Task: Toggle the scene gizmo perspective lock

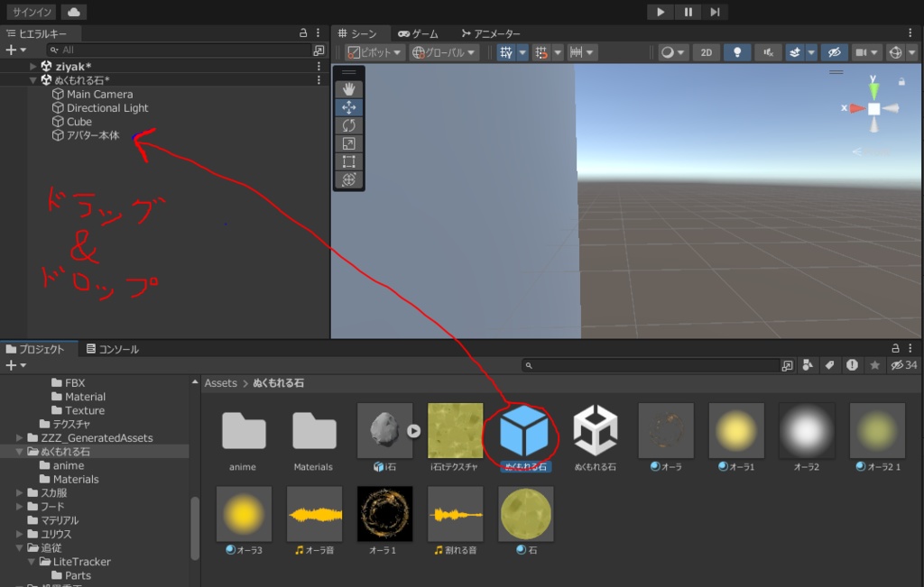Action: 901,82
